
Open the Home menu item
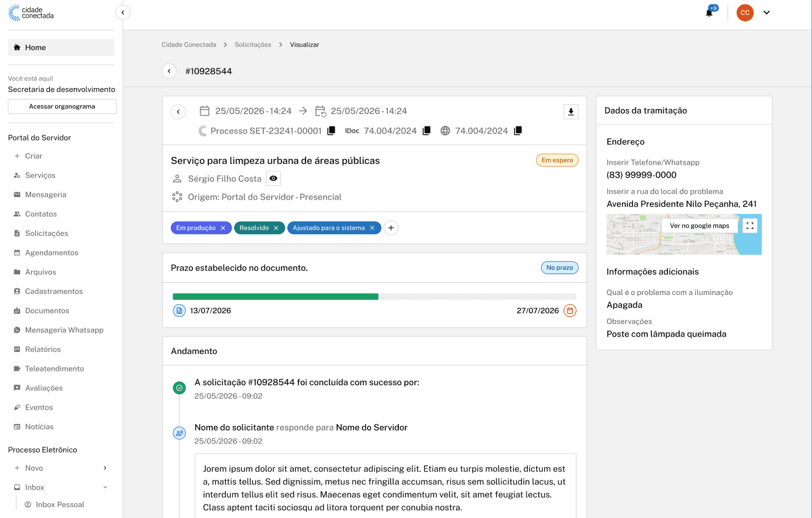tap(61, 47)
